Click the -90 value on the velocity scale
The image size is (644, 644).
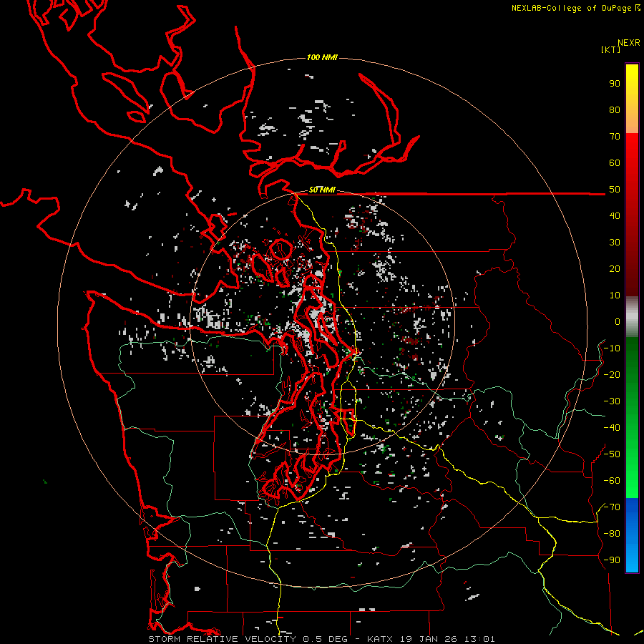tap(612, 560)
